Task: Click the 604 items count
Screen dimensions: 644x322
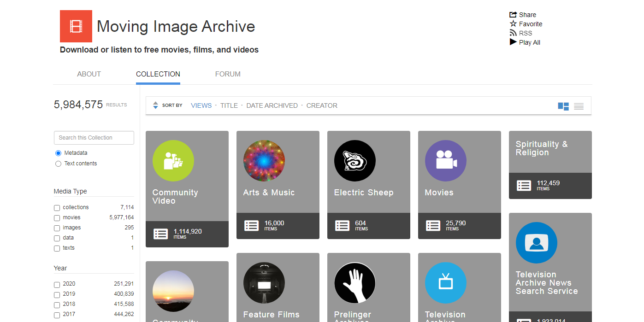Action: (360, 223)
